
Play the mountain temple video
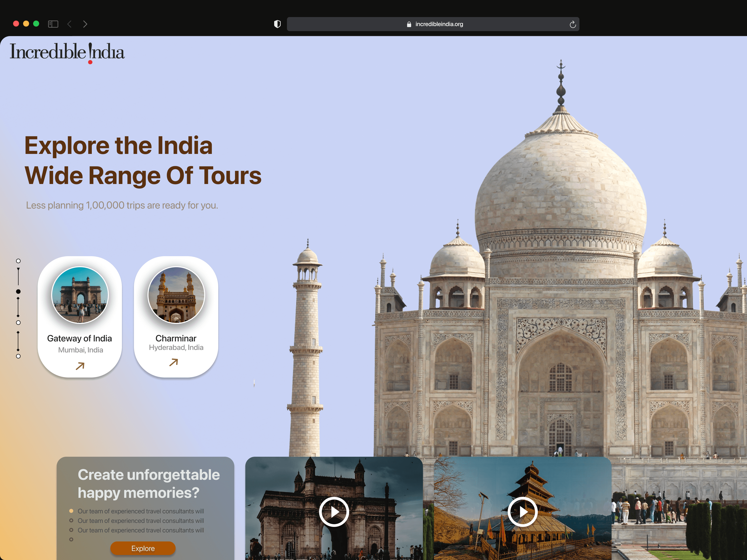[522, 512]
